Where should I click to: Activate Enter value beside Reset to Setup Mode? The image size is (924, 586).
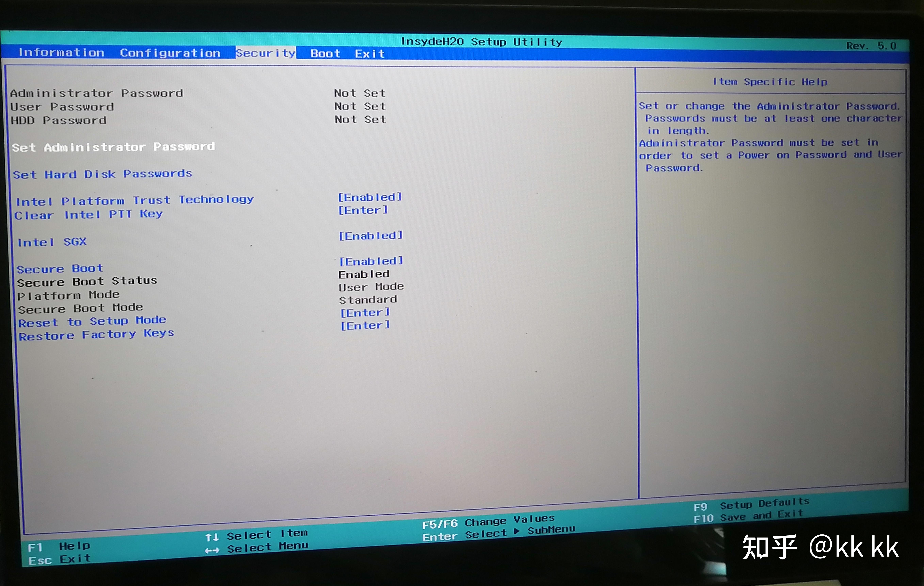click(x=365, y=313)
